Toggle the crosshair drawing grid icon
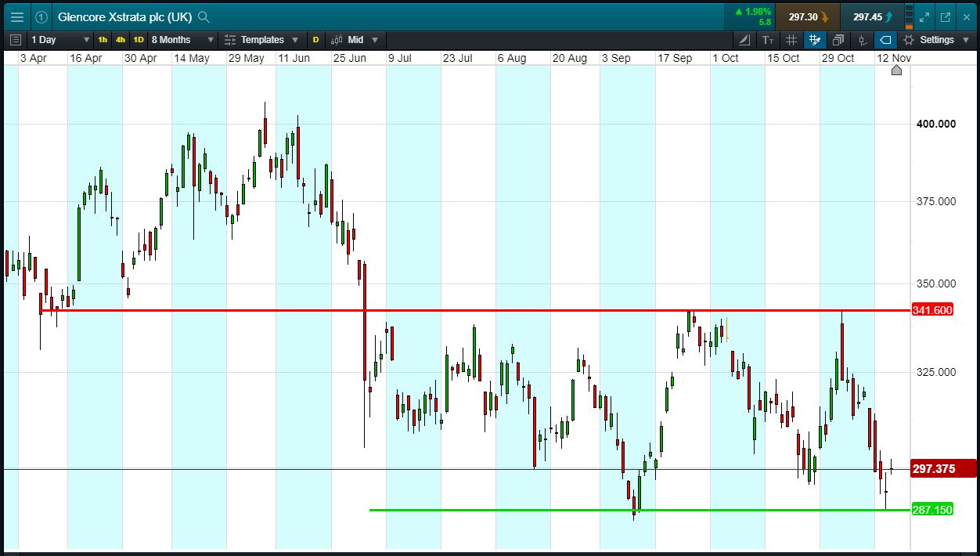The image size is (980, 556). click(815, 39)
